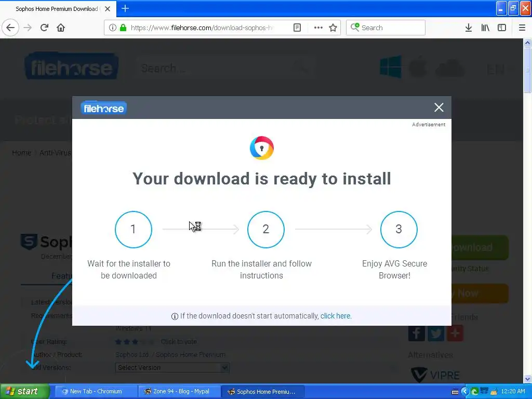Click the taskbar clock 12:20 AM

pos(513,391)
